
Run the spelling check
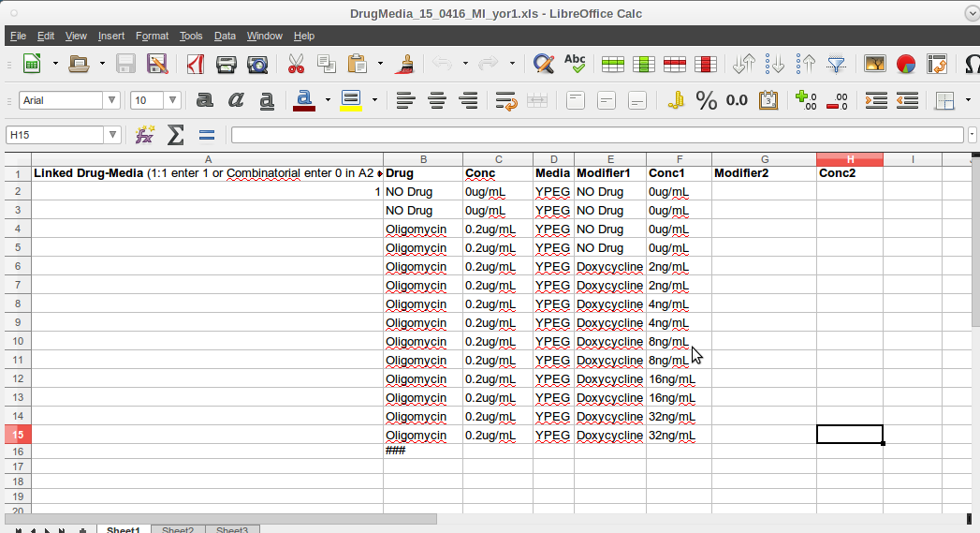tap(575, 64)
